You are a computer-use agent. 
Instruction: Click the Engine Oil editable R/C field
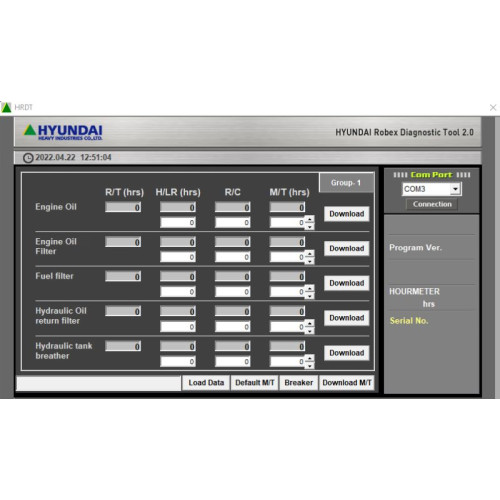coord(233,223)
